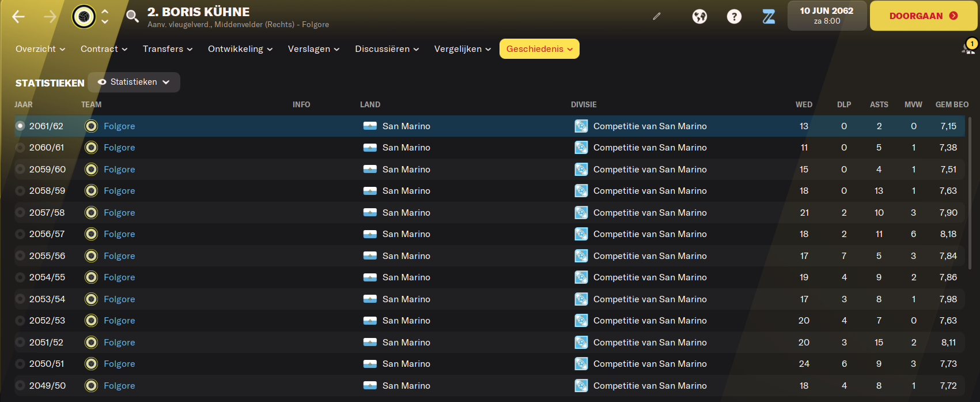
Task: Open Competitie van San Marino in 2055/56 row
Action: coord(650,256)
